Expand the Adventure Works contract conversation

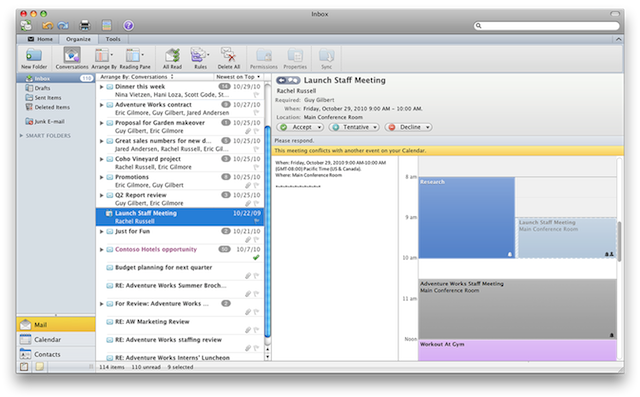point(102,105)
